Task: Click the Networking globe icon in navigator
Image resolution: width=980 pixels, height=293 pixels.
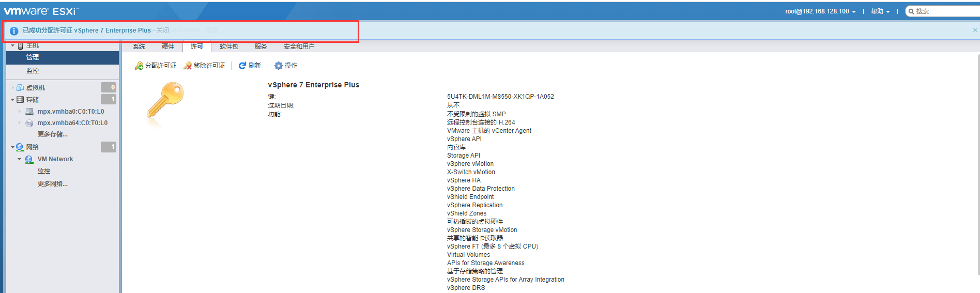Action: 20,147
